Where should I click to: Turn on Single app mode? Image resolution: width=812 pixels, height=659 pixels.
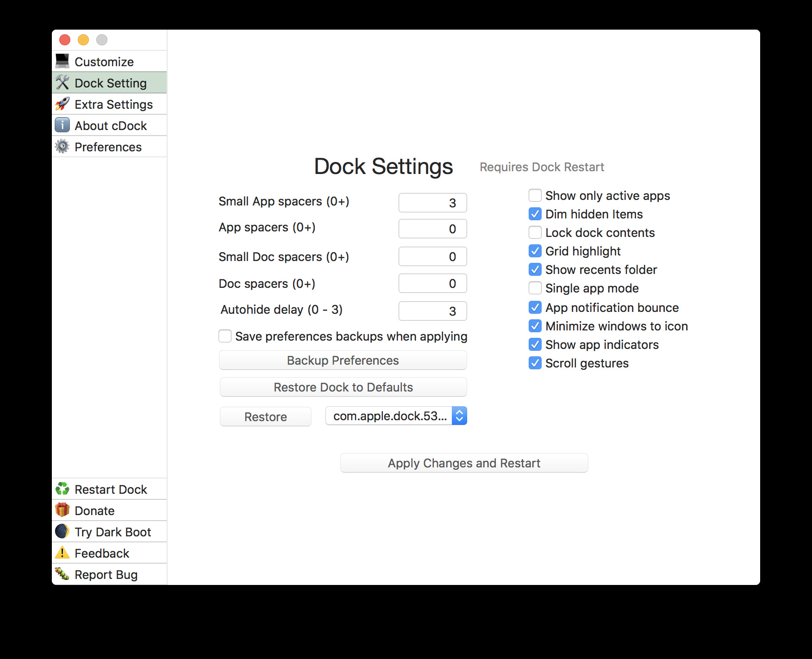(x=535, y=288)
